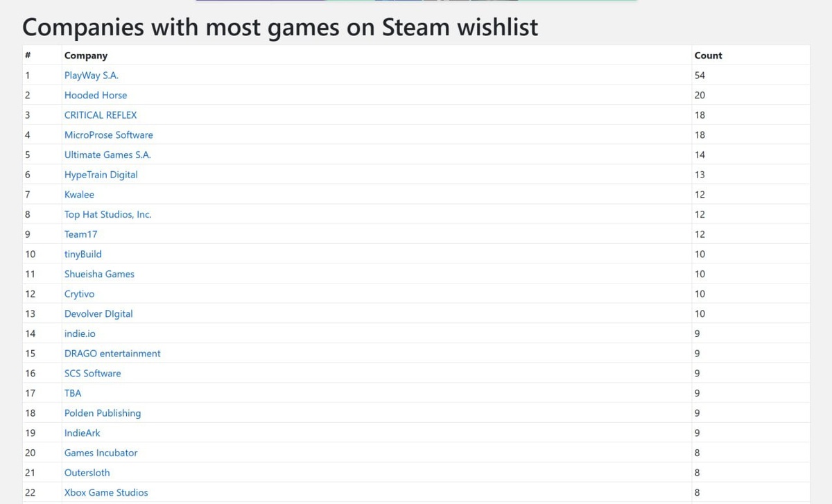This screenshot has height=504, width=832.
Task: Open SCS Software link
Action: [93, 374]
